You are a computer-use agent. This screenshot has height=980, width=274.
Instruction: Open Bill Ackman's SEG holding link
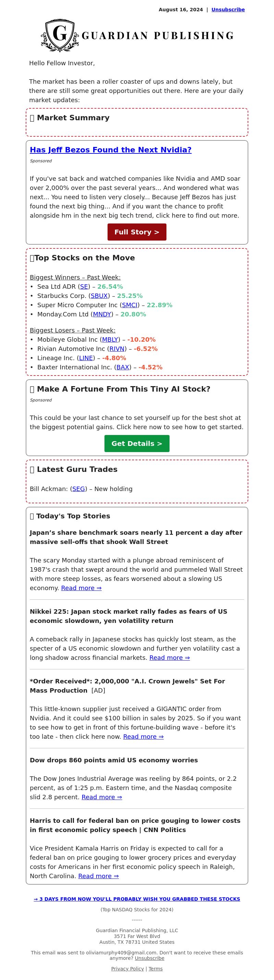[78, 489]
